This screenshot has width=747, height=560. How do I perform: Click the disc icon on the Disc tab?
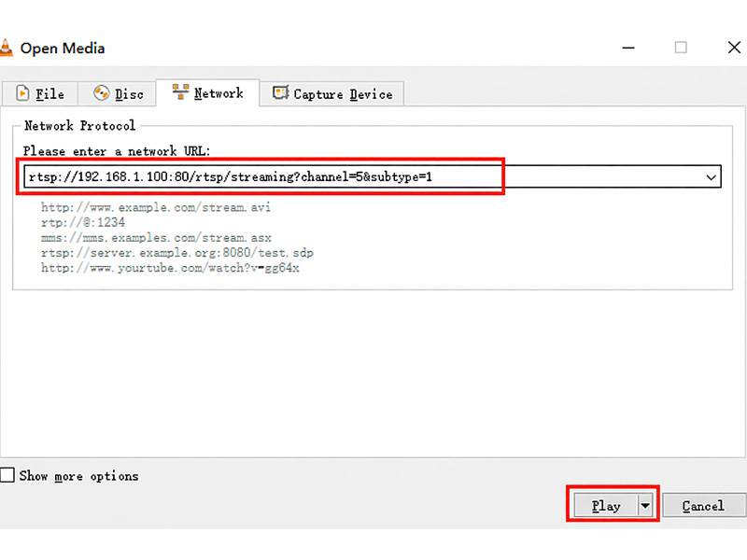[x=101, y=93]
